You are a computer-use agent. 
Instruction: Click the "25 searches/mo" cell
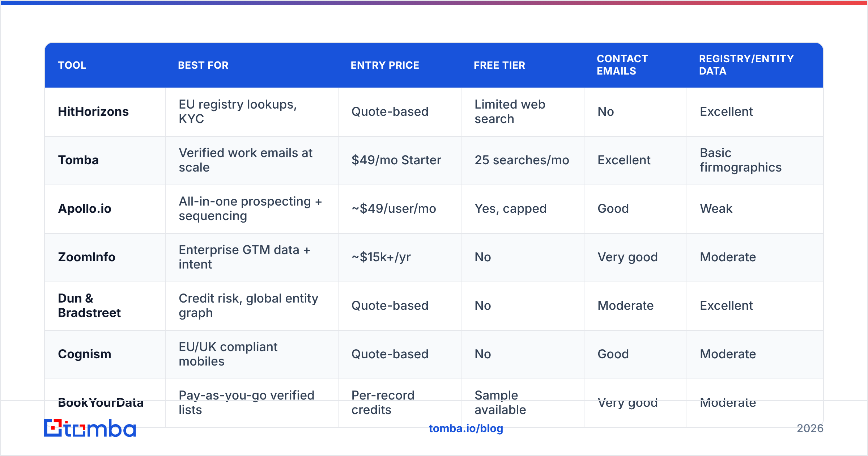click(522, 160)
